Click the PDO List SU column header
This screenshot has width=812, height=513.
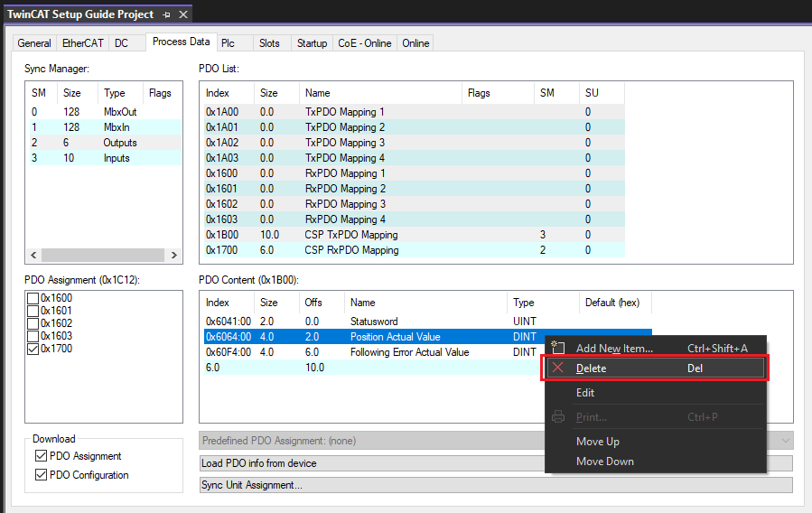(602, 93)
